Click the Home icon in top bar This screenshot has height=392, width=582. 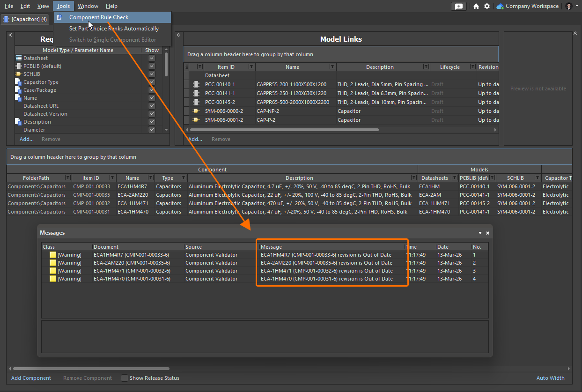[476, 6]
